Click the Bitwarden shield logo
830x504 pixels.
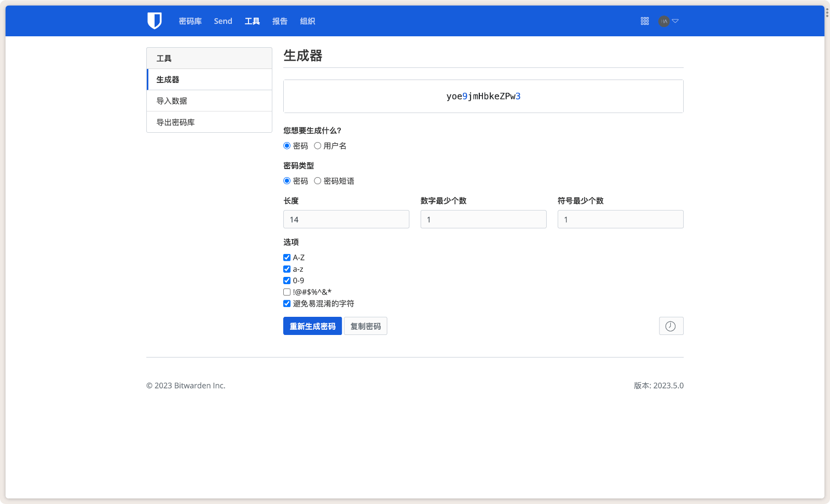[155, 21]
